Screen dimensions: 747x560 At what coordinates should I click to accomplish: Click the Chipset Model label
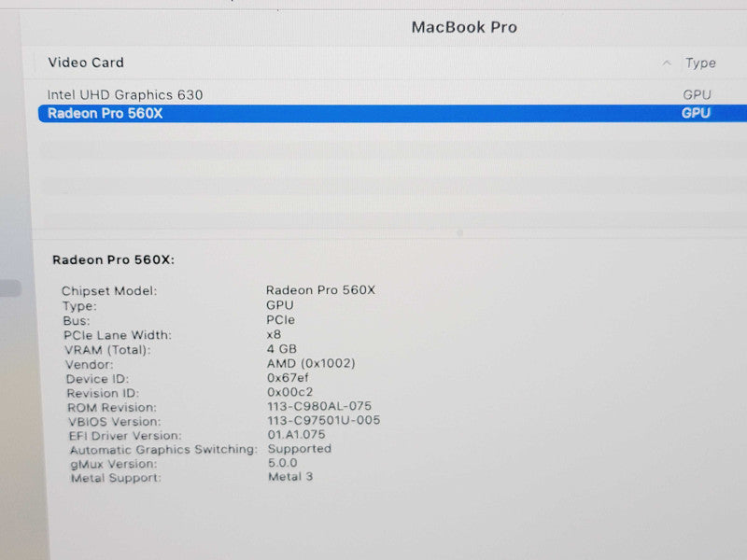pyautogui.click(x=109, y=291)
